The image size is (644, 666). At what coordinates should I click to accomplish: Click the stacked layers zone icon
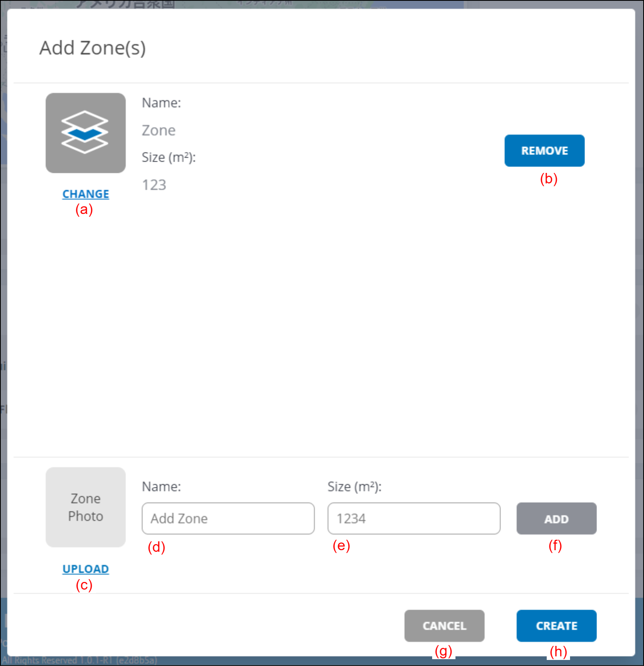(85, 133)
